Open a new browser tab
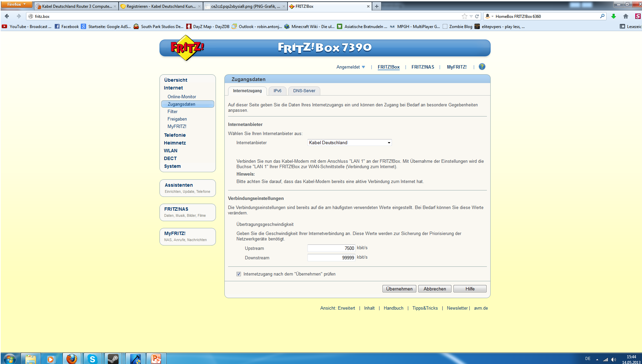The image size is (642, 364). pyautogui.click(x=376, y=6)
